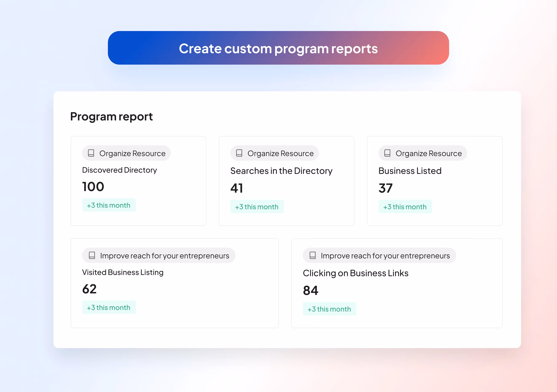Click +3 this month badge under 41
This screenshot has height=392, width=557.
[x=257, y=207]
